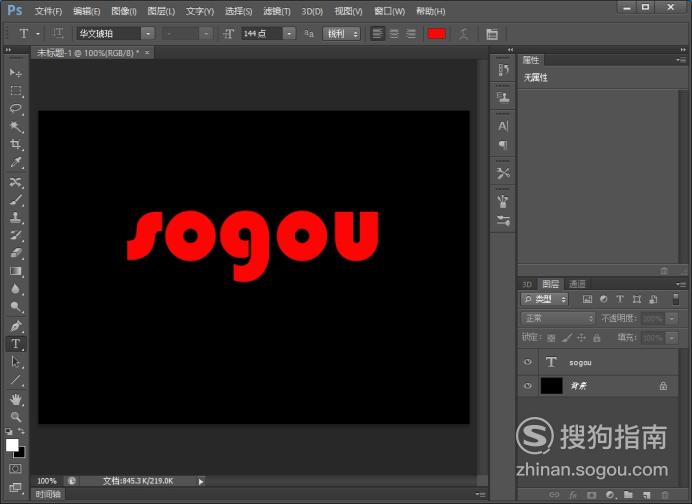Viewport: 692px width, 504px height.
Task: Switch layer filtering on or off
Action: click(675, 299)
